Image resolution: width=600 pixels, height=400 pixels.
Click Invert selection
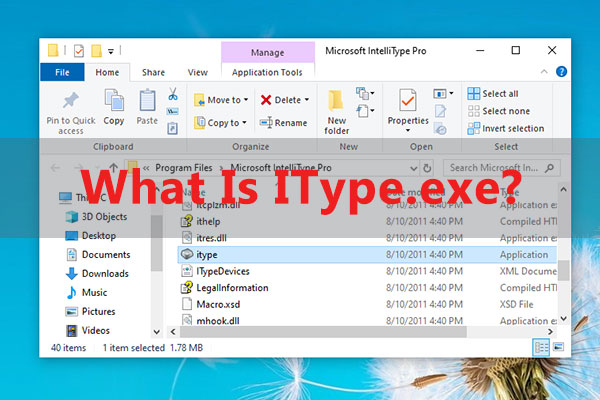[x=505, y=128]
